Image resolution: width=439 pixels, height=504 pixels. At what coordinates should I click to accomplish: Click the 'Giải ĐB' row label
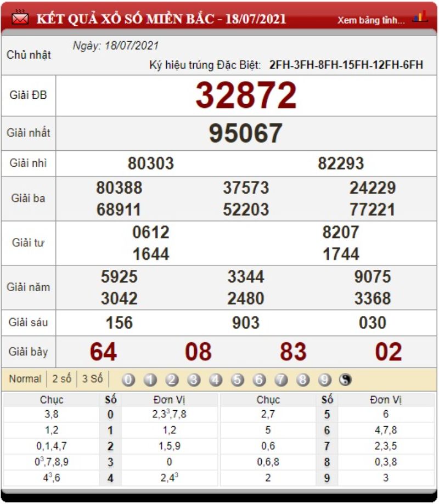[29, 95]
